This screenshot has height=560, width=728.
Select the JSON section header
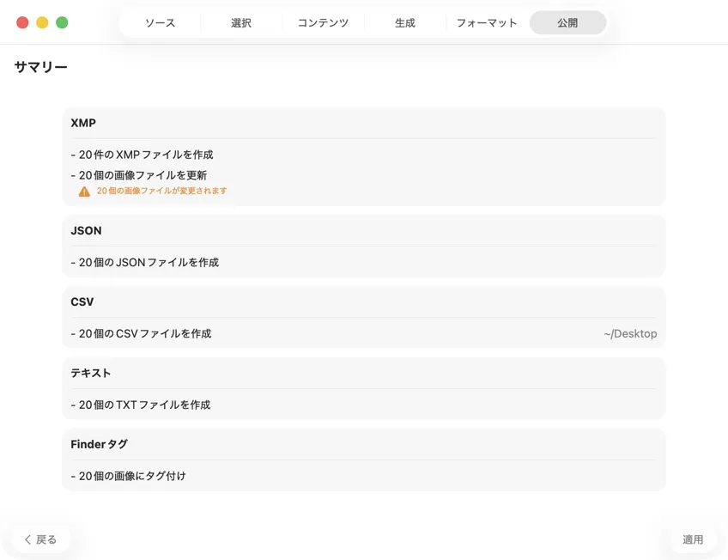86,230
